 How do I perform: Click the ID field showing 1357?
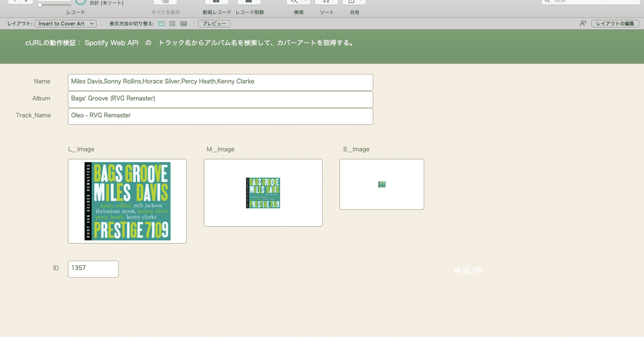click(93, 269)
